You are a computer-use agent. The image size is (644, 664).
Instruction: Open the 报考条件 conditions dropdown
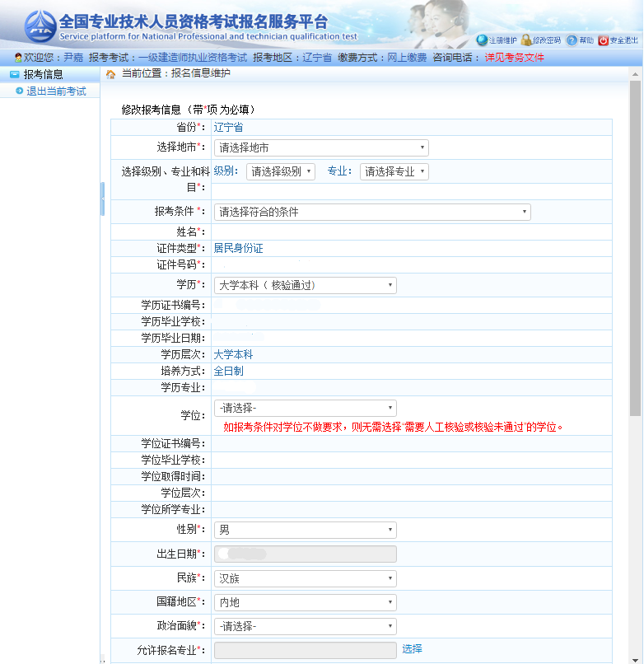371,212
